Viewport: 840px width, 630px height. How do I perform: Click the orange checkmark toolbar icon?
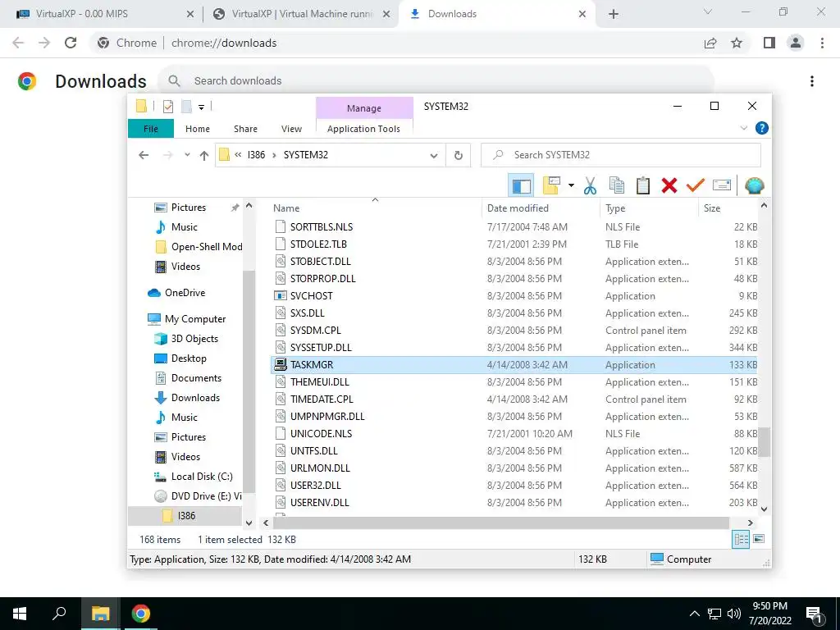696,186
